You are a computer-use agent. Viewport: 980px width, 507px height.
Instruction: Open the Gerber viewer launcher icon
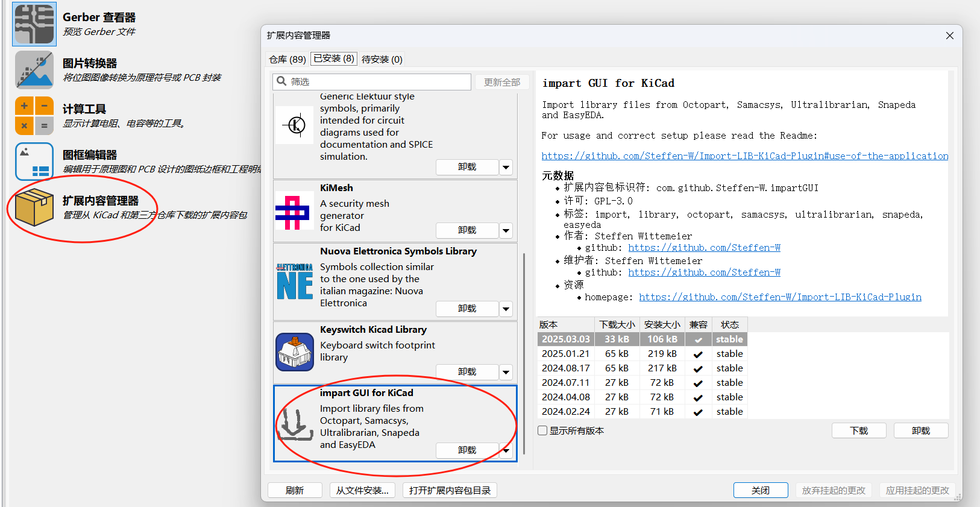point(34,24)
